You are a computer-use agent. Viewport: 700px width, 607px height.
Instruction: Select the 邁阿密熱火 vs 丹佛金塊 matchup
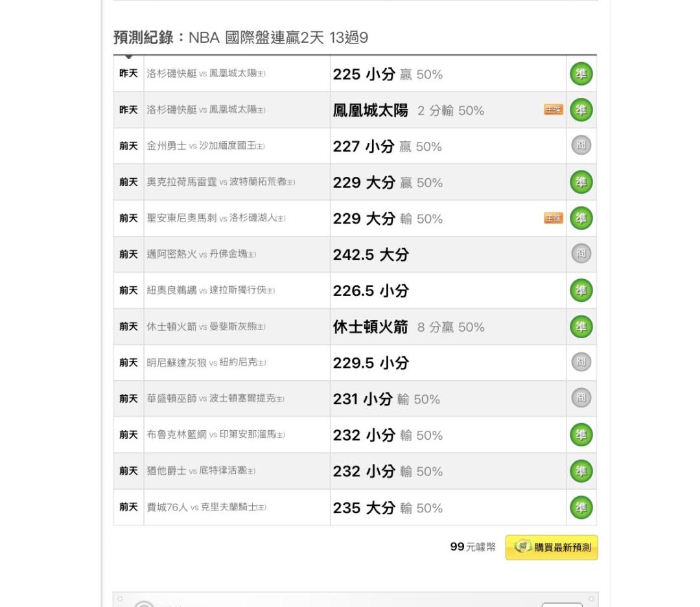coord(202,255)
